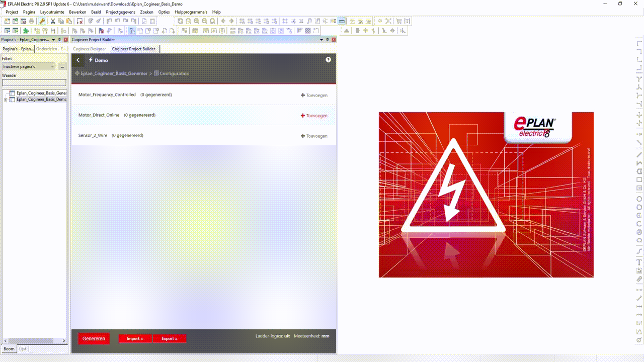
Task: Pin the Pagina's navigator panel
Action: [59, 40]
